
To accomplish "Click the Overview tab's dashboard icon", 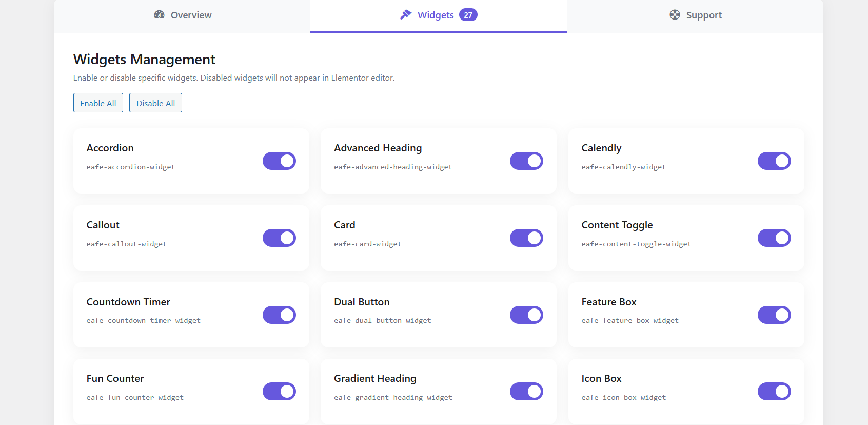I will pos(159,15).
